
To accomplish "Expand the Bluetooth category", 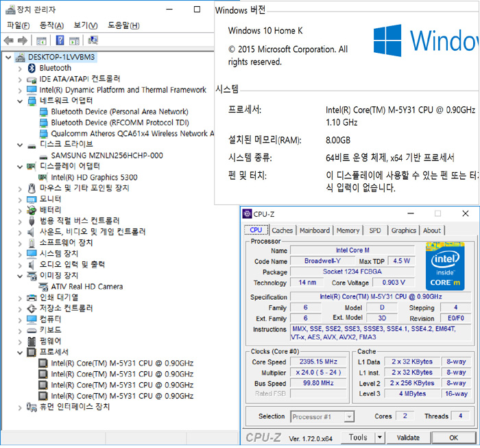I will [20, 69].
